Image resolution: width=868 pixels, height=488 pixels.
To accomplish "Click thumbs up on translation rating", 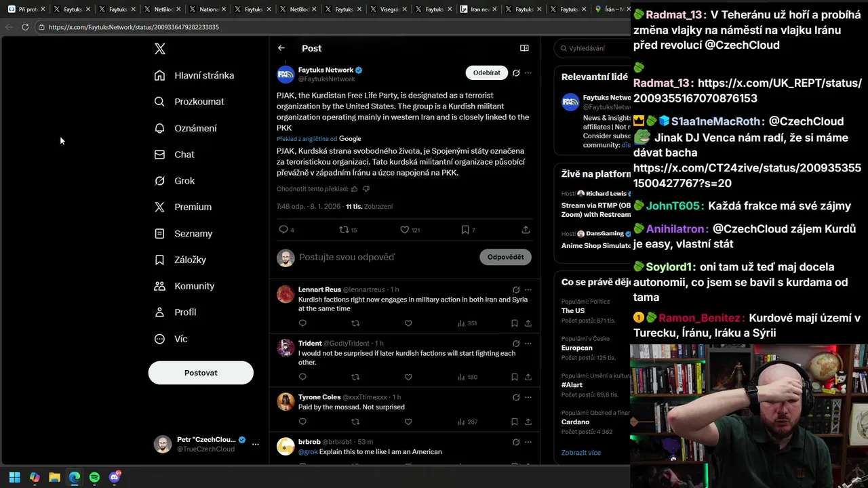I will pos(354,189).
